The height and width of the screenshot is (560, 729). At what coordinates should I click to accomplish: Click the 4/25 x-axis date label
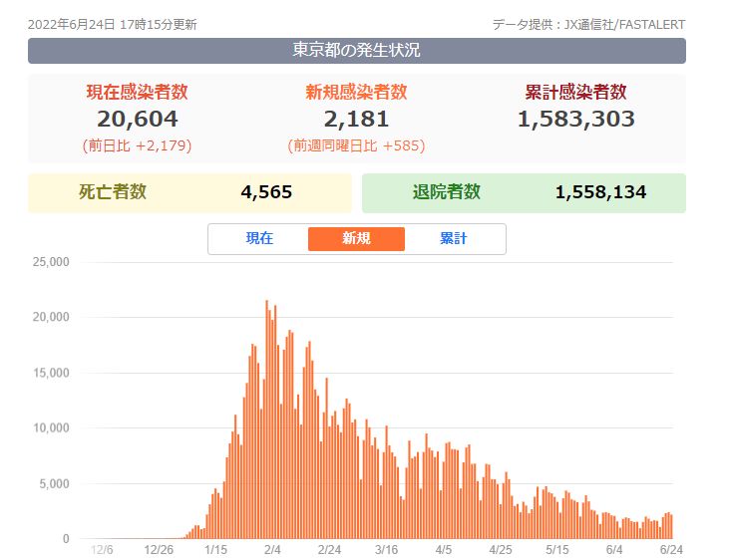[x=501, y=550]
